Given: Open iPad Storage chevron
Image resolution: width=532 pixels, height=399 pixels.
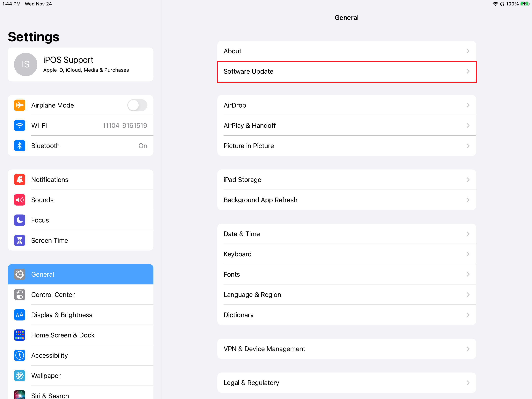Looking at the screenshot, I should (x=468, y=179).
